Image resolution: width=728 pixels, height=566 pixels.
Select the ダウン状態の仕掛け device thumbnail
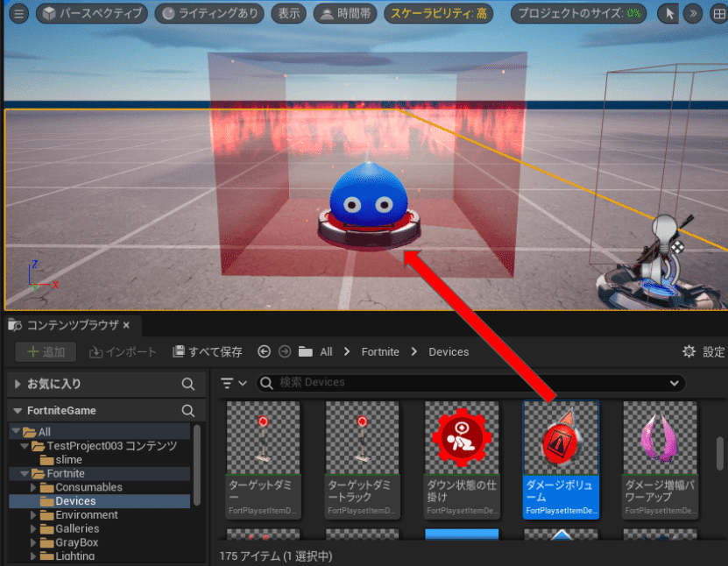[462, 458]
